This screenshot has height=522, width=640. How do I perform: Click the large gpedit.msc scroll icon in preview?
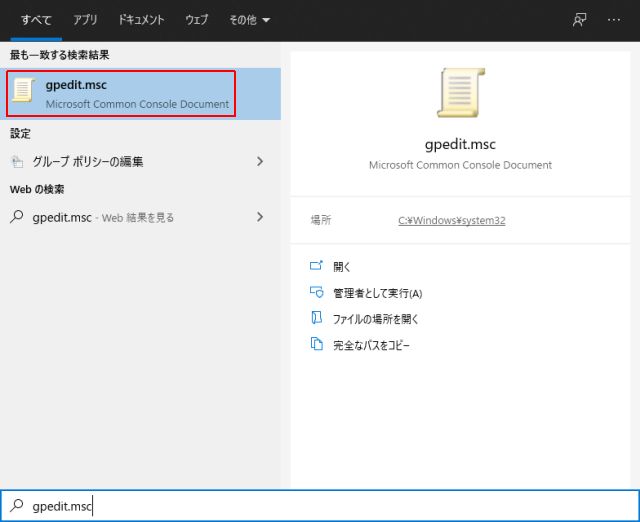click(x=460, y=92)
